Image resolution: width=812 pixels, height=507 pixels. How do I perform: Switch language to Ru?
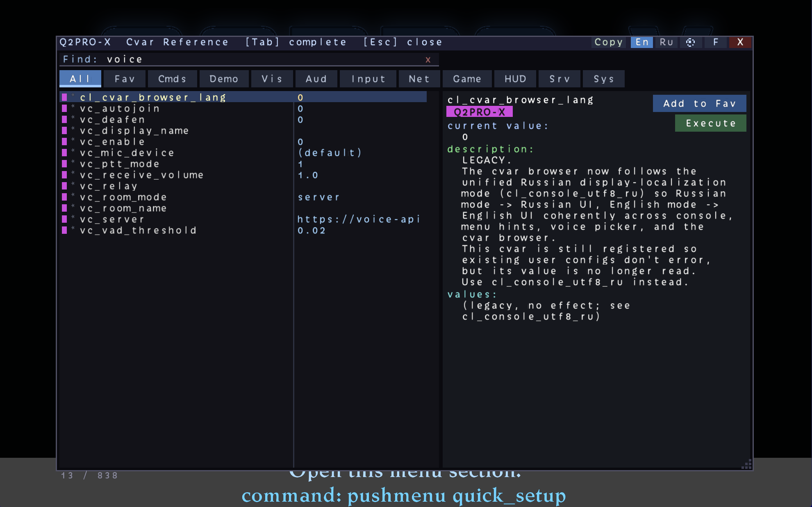point(666,42)
